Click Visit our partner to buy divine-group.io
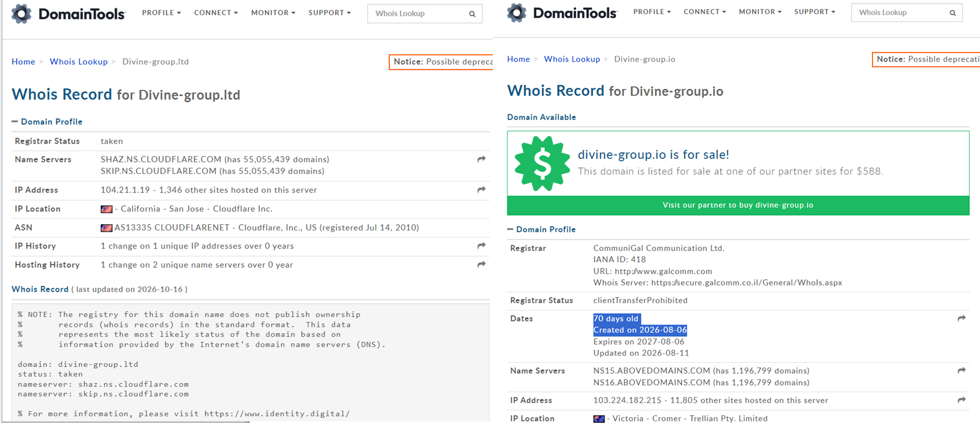 pos(738,205)
